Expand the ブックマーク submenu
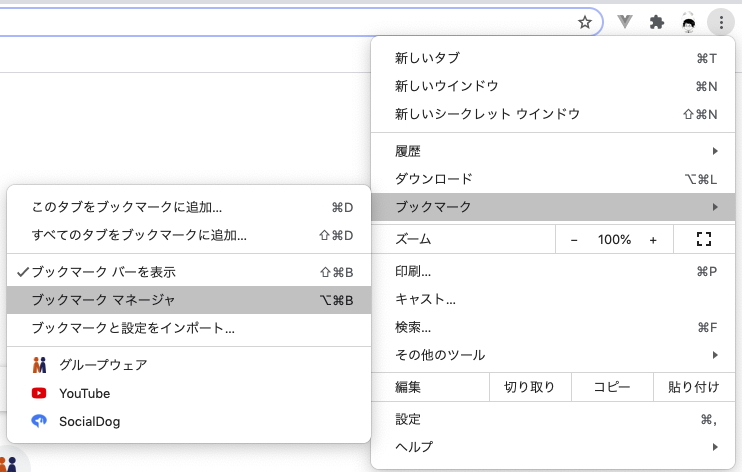The width and height of the screenshot is (742, 472). coord(553,207)
